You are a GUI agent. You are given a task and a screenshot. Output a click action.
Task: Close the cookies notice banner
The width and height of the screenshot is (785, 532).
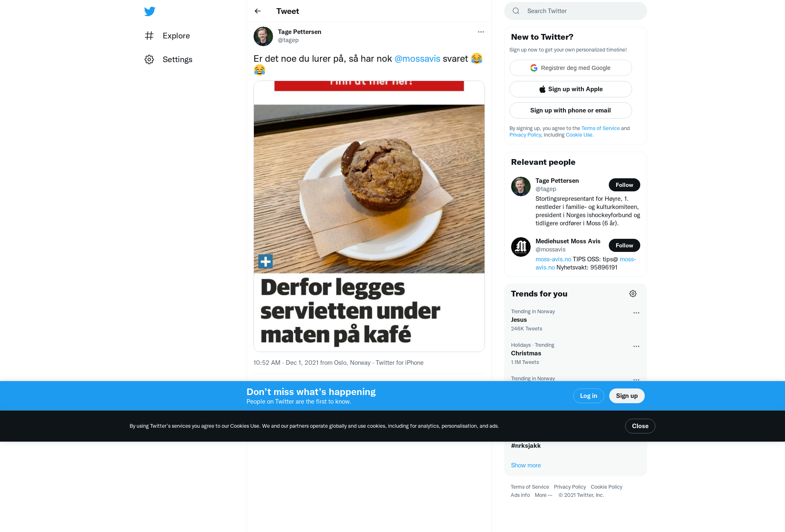click(x=640, y=426)
